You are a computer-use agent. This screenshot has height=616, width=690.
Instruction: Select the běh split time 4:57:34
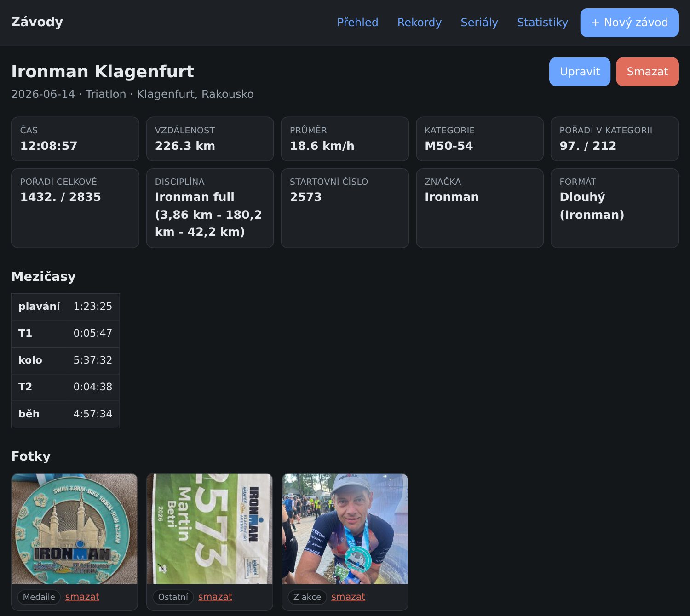pos(93,414)
